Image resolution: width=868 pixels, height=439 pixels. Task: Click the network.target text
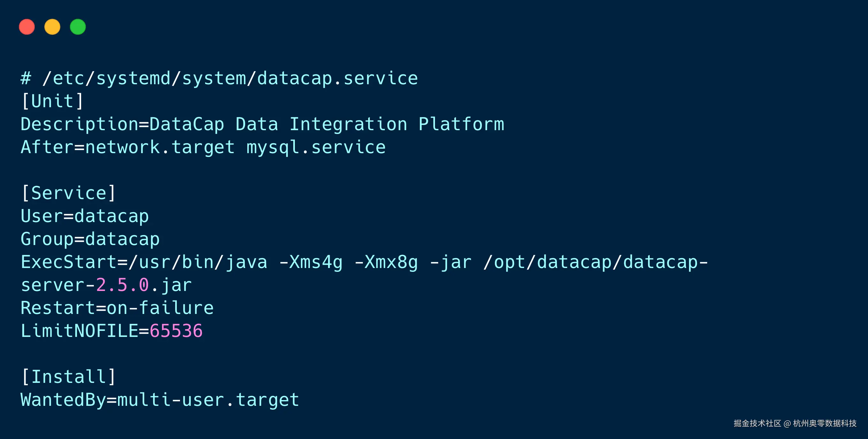[x=160, y=147]
